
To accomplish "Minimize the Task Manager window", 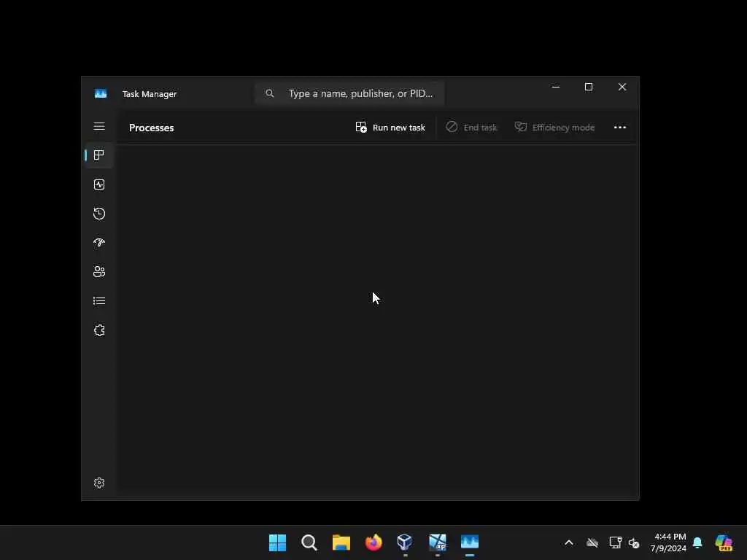I will click(x=555, y=87).
